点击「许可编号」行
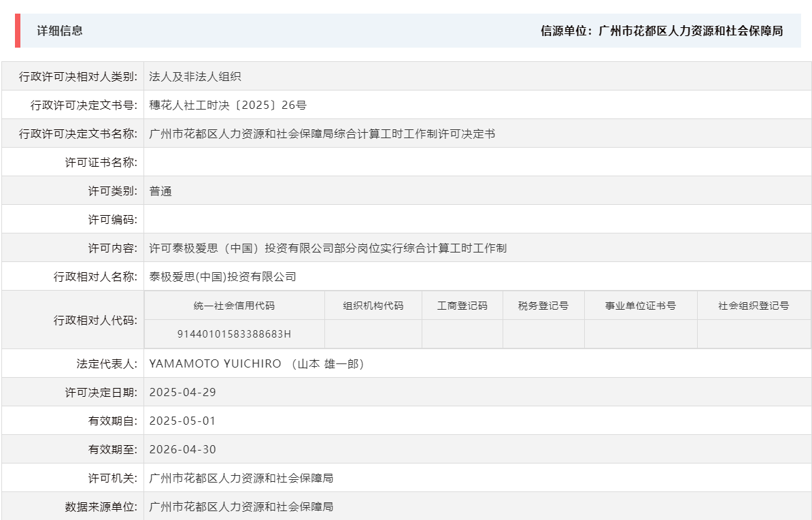 coord(272,218)
